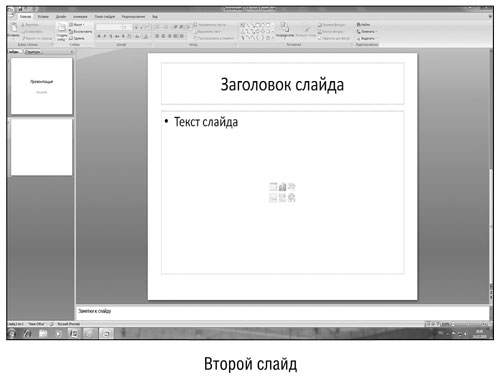Switch to the Структура pane tab
The image size is (500, 376).
point(32,52)
